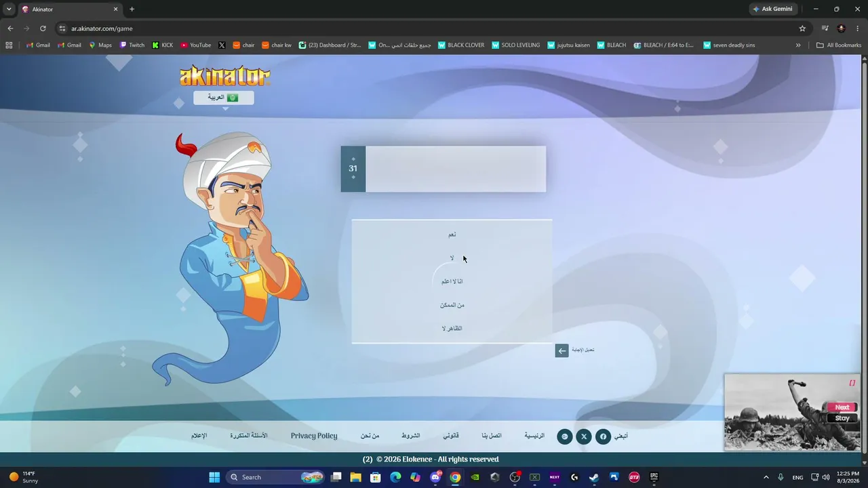Answer انا لا اعلم (don't know)
The height and width of the screenshot is (488, 868).
[452, 281]
